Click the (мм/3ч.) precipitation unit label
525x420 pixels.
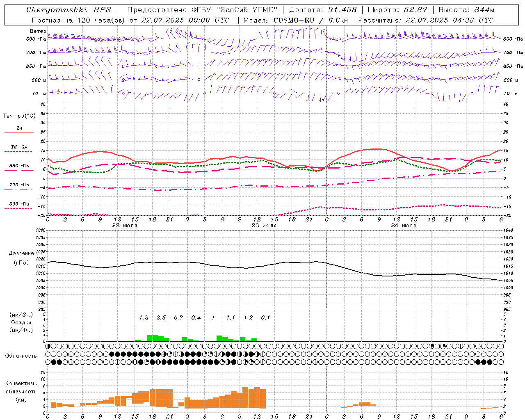pos(21,315)
